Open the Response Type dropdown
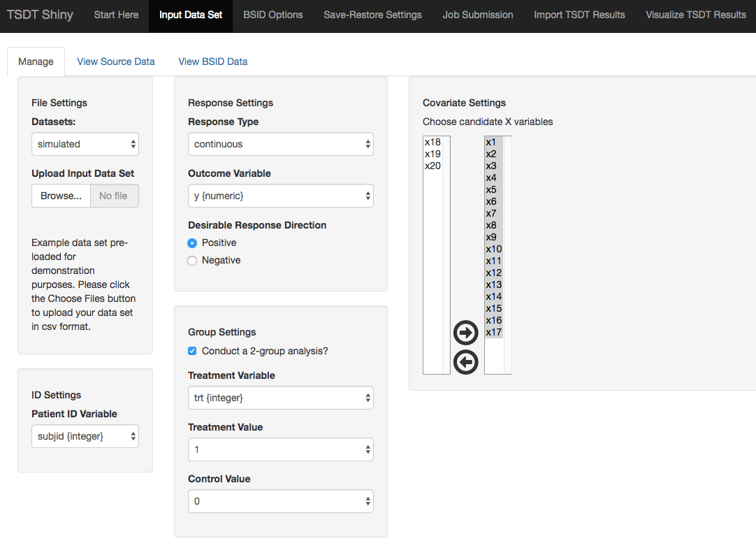756x548 pixels. (281, 144)
